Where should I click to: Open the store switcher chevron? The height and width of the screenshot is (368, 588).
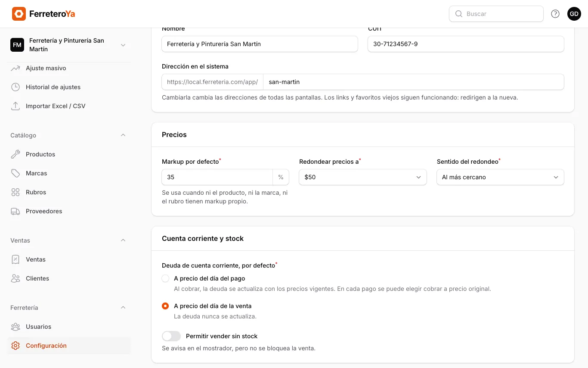click(123, 45)
